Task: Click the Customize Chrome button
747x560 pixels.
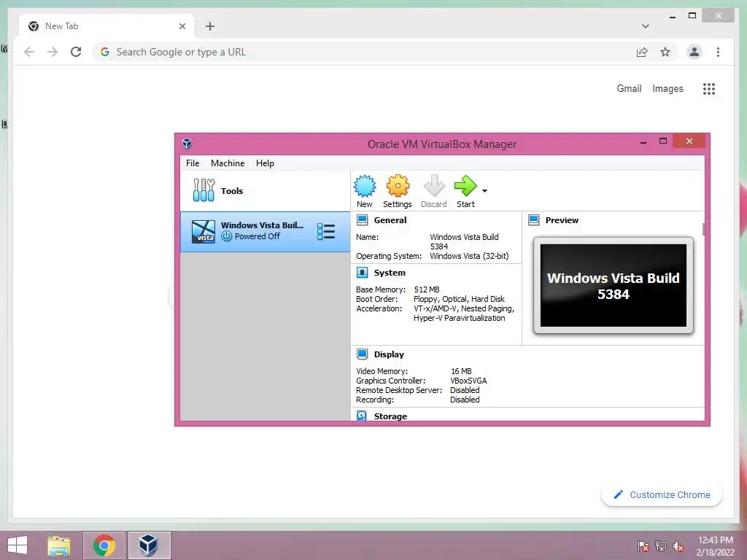Action: (662, 495)
